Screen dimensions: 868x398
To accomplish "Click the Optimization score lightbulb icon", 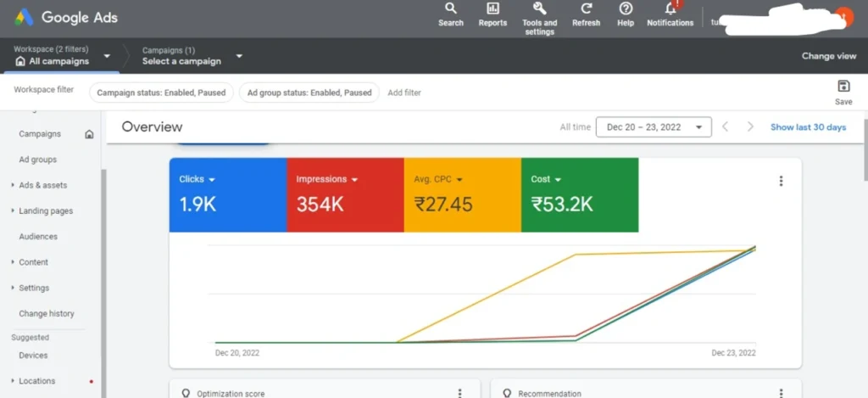I will pyautogui.click(x=186, y=394).
